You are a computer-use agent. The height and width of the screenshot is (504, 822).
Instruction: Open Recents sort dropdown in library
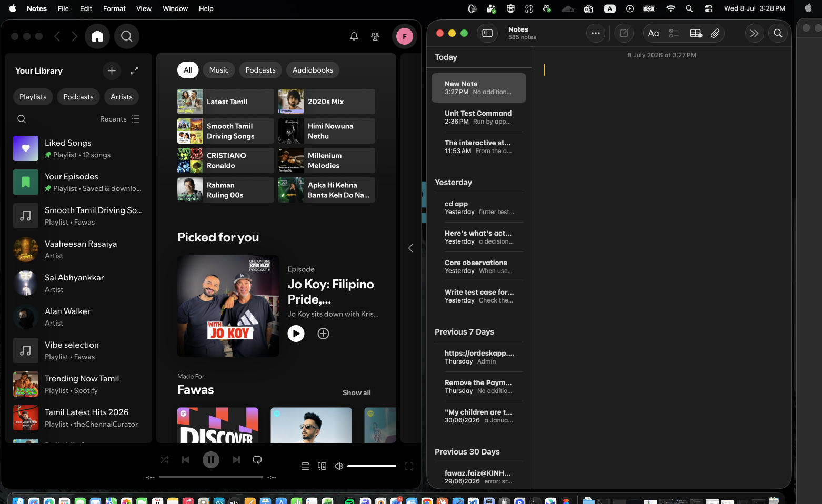119,119
